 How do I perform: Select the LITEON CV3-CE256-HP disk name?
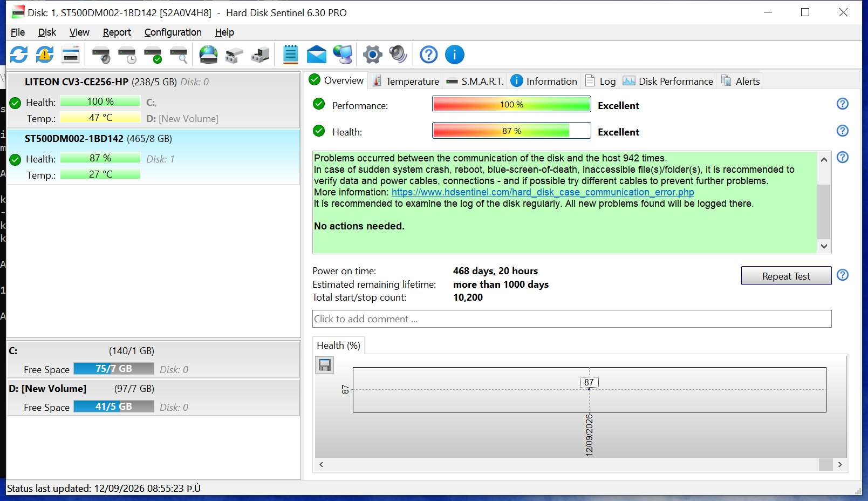77,82
